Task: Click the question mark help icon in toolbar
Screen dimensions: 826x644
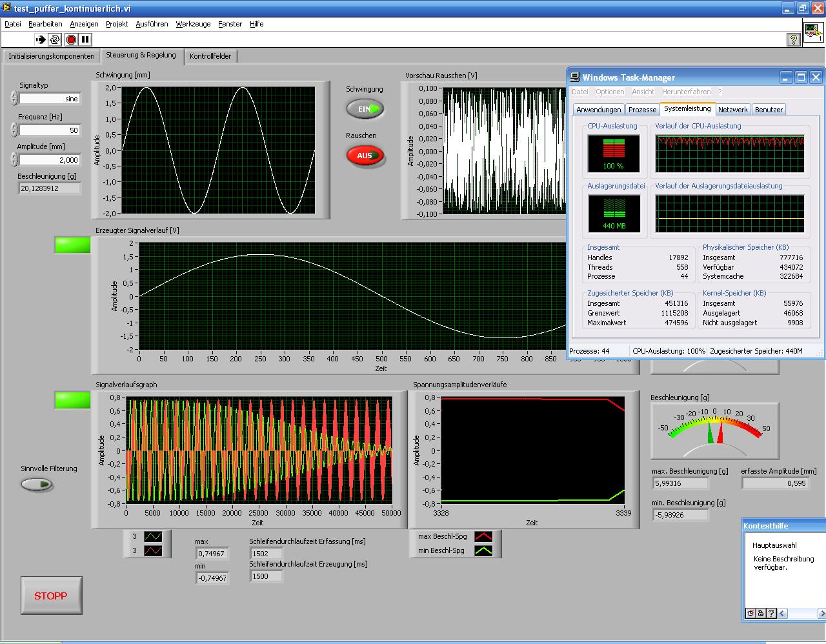Action: coord(793,40)
